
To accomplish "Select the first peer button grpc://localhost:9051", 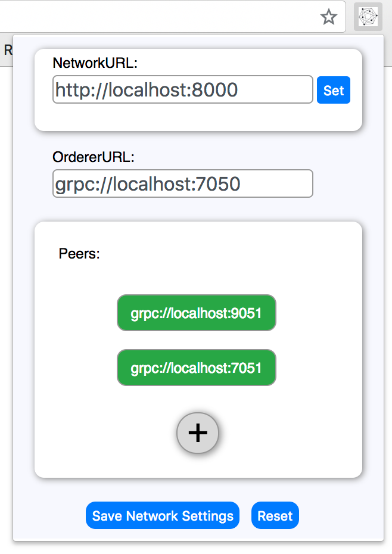I will [x=197, y=313].
